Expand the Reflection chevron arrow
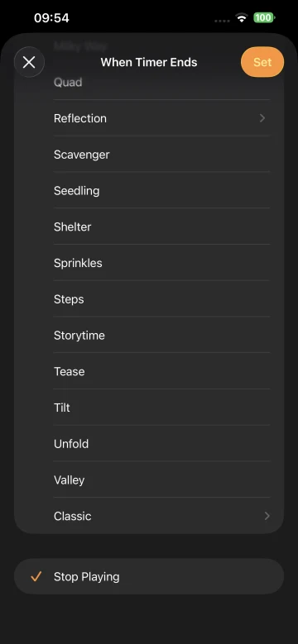298x644 pixels. tap(262, 118)
